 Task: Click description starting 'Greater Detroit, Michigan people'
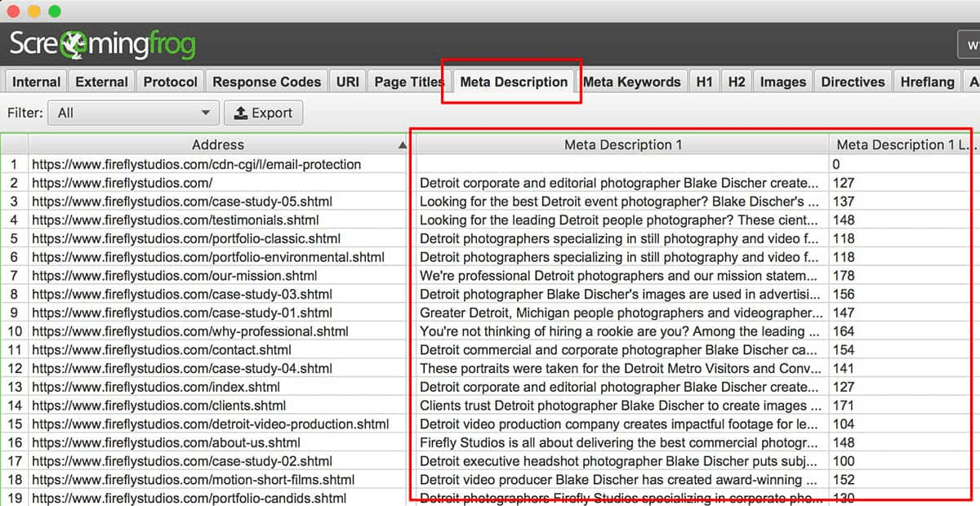(x=621, y=313)
